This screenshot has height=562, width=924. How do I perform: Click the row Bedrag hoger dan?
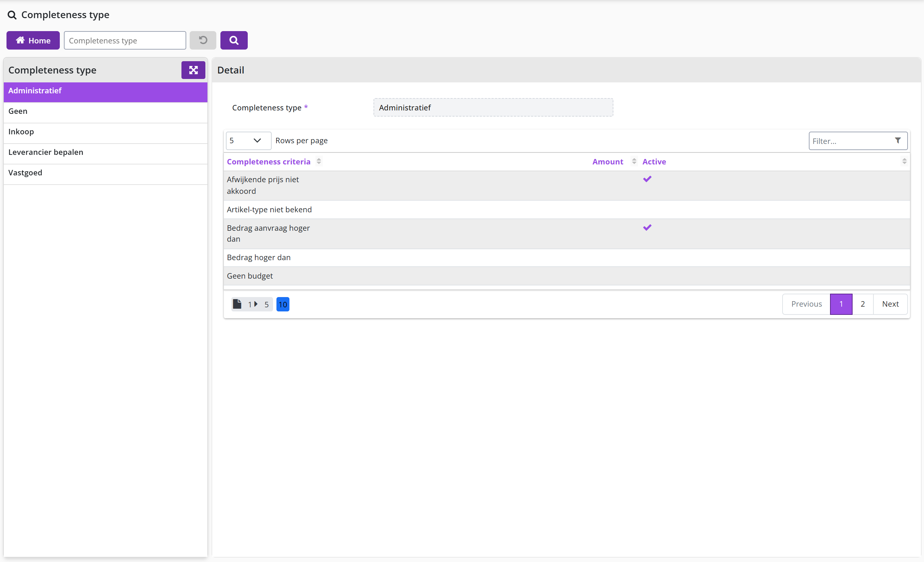click(x=567, y=258)
